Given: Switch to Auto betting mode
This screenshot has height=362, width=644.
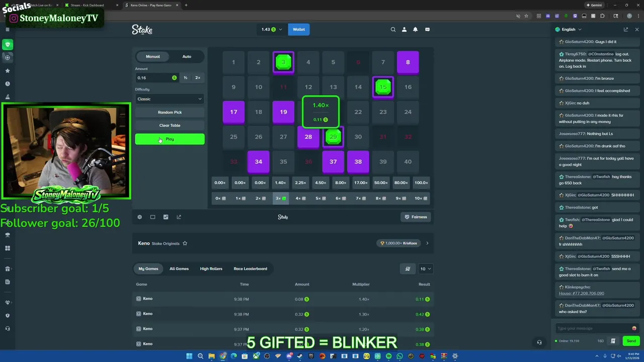Looking at the screenshot, I should pyautogui.click(x=187, y=56).
